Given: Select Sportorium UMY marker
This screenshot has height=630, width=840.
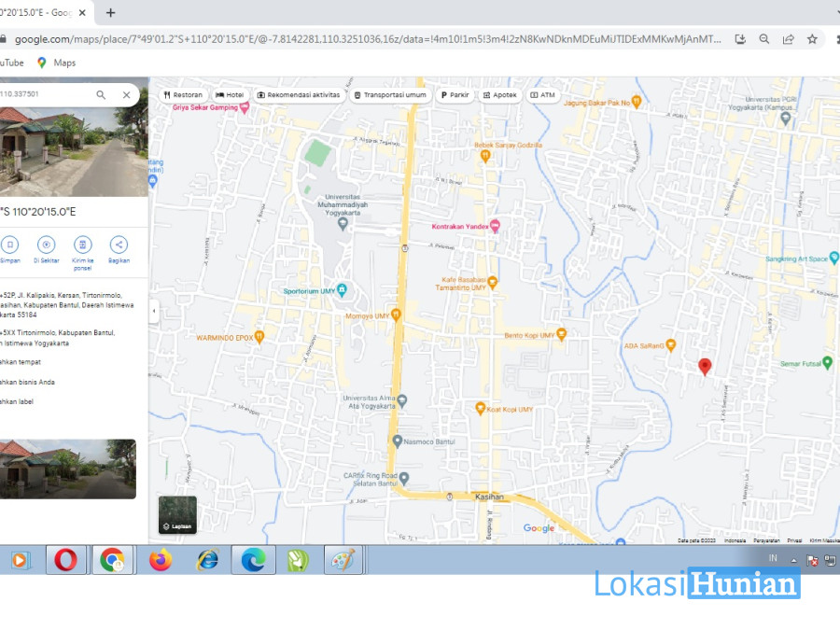Looking at the screenshot, I should point(342,290).
